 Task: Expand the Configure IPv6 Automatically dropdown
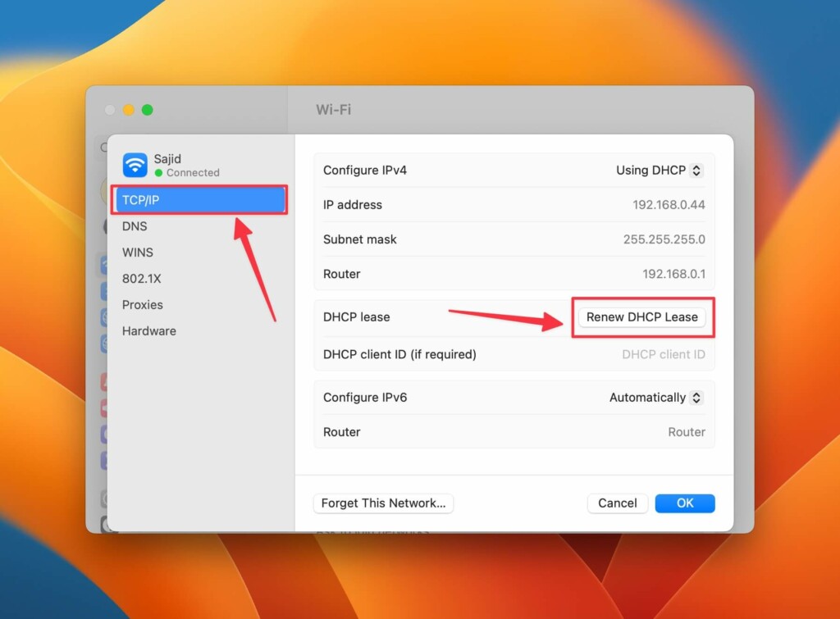655,398
